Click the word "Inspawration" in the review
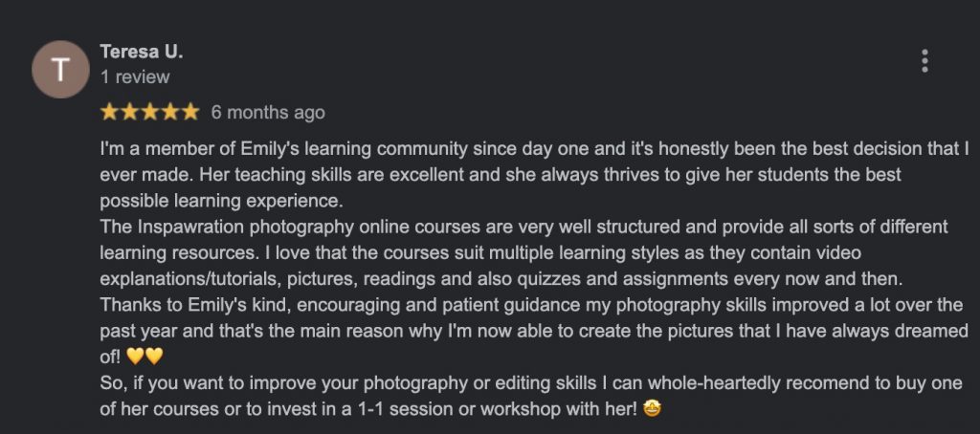The image size is (980, 434). 190,227
